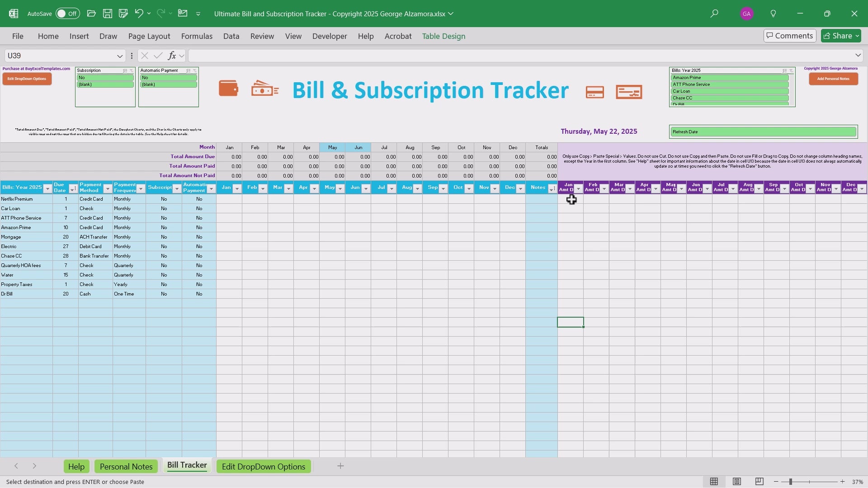The width and height of the screenshot is (868, 488).
Task: Open the Edit DropDown Options sheet tab
Action: point(264,466)
